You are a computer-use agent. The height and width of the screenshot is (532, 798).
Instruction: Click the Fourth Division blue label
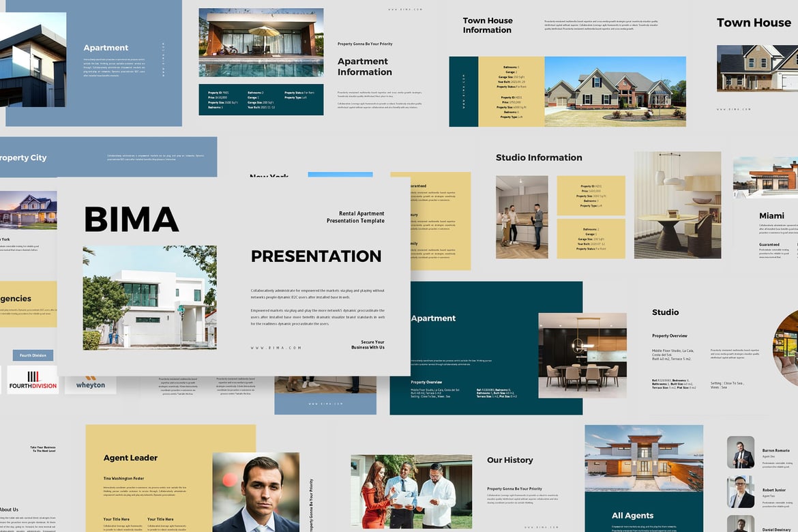(x=33, y=355)
